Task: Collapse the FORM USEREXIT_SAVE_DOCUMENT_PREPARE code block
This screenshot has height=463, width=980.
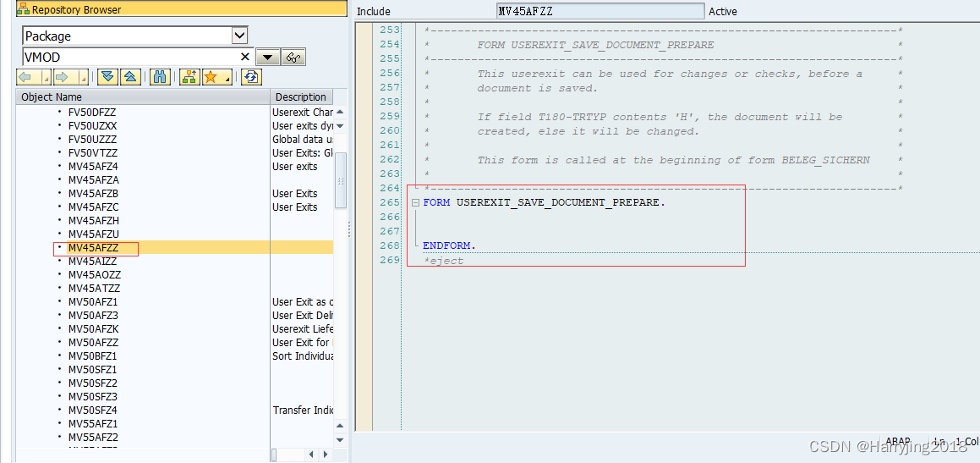Action: [416, 202]
